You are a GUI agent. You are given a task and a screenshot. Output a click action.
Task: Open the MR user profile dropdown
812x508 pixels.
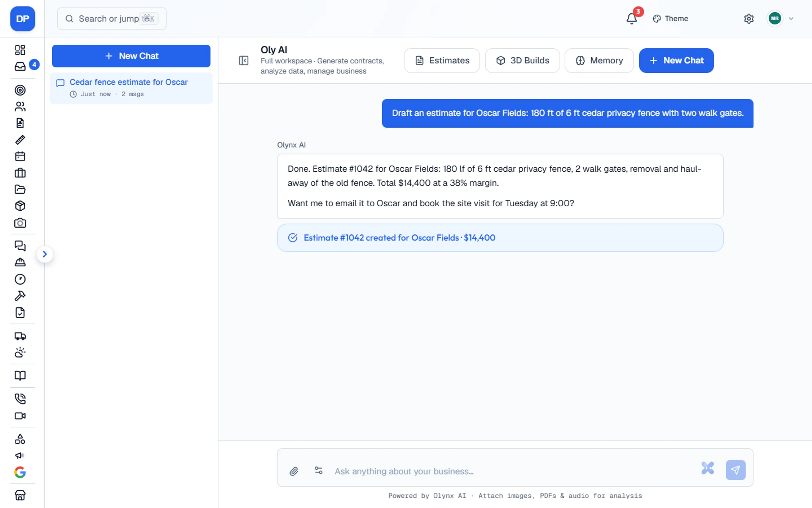(781, 19)
